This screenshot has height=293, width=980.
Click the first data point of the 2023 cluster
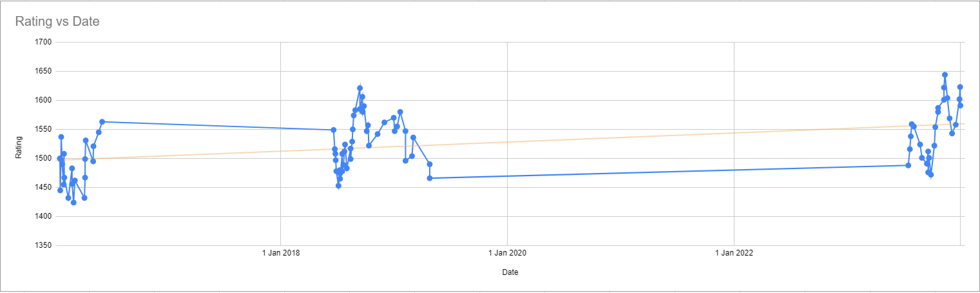click(x=908, y=165)
